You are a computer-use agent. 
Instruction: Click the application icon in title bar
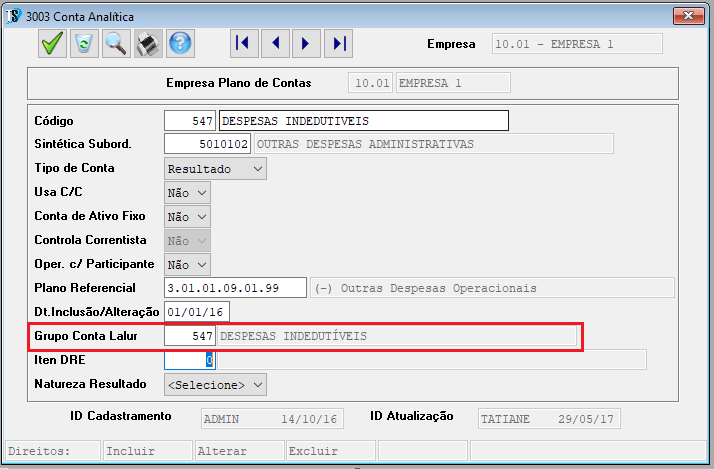point(13,16)
